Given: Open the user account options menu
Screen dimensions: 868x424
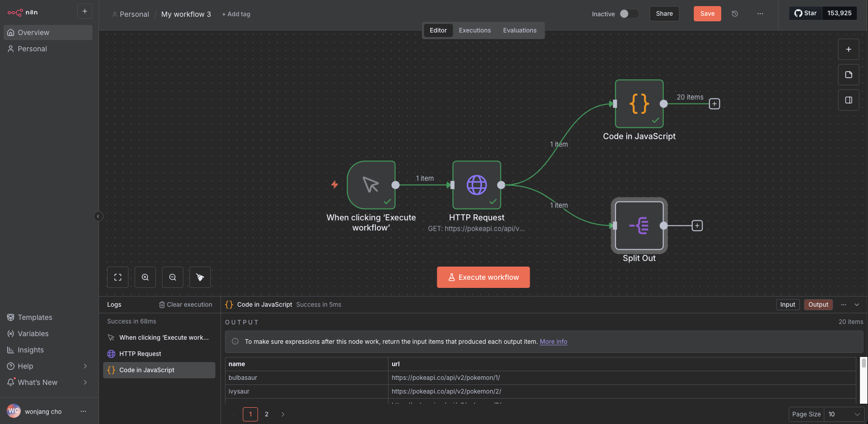Looking at the screenshot, I should pos(83,411).
